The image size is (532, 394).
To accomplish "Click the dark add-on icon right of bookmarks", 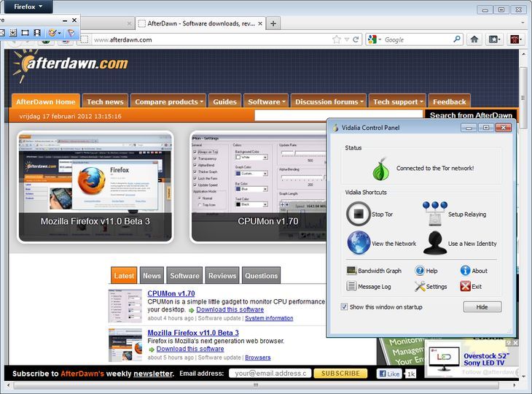I will click(516, 39).
